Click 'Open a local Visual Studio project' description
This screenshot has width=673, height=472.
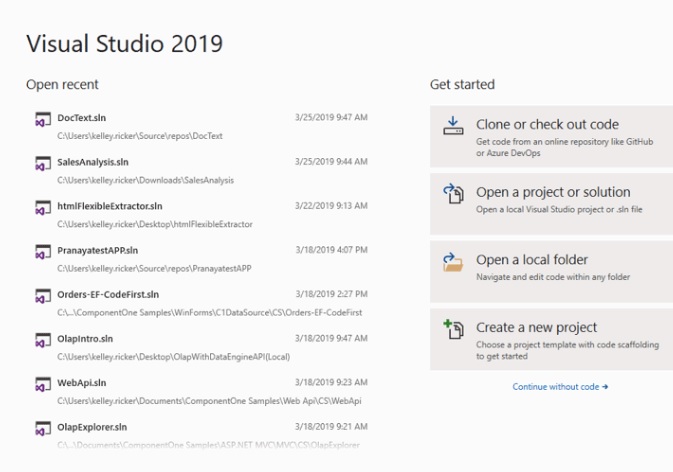559,209
